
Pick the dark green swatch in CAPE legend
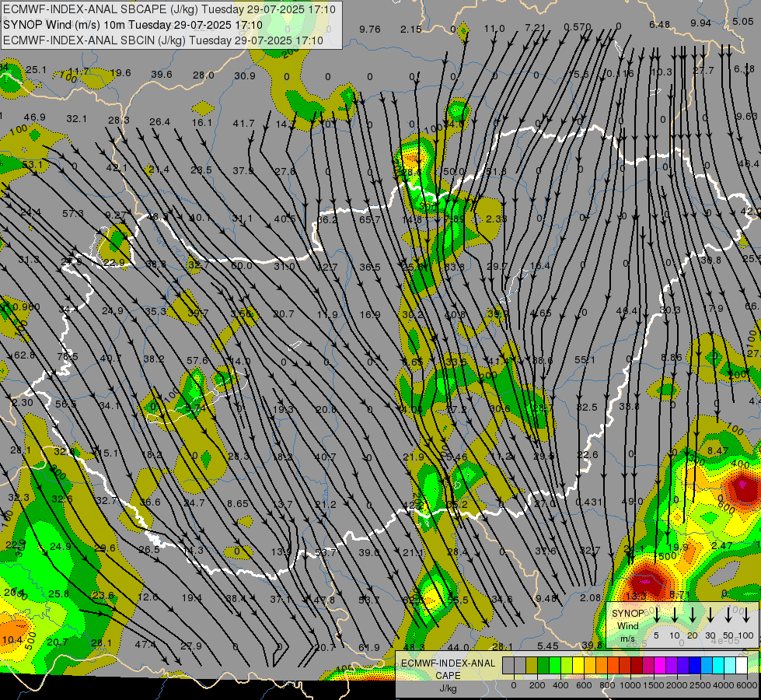[543, 666]
